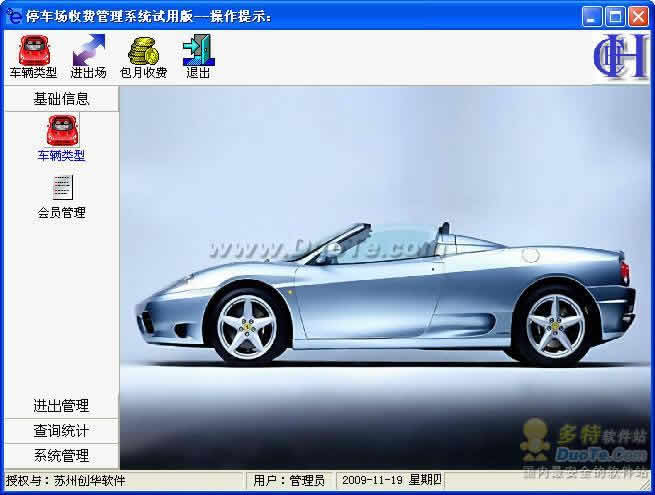Click the CH logo at top right
The width and height of the screenshot is (655, 495).
(x=621, y=56)
